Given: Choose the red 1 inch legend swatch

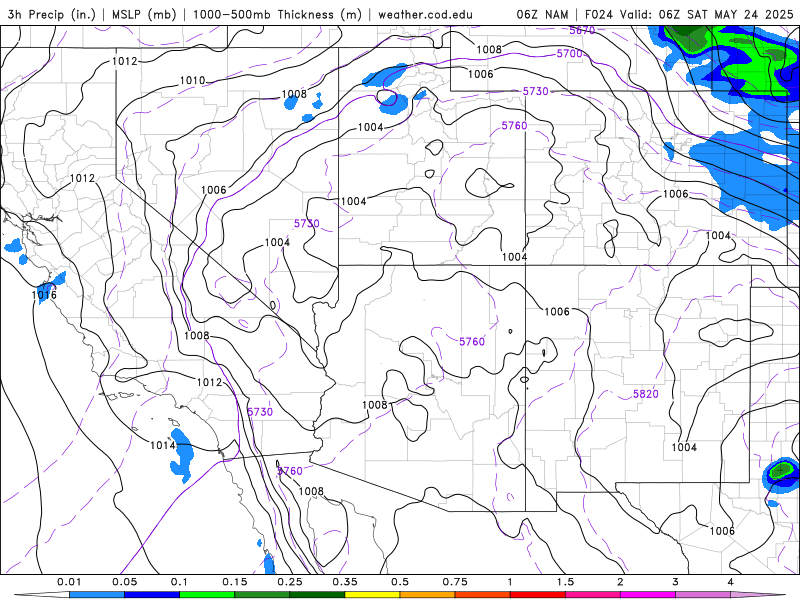Looking at the screenshot, I should [537, 595].
